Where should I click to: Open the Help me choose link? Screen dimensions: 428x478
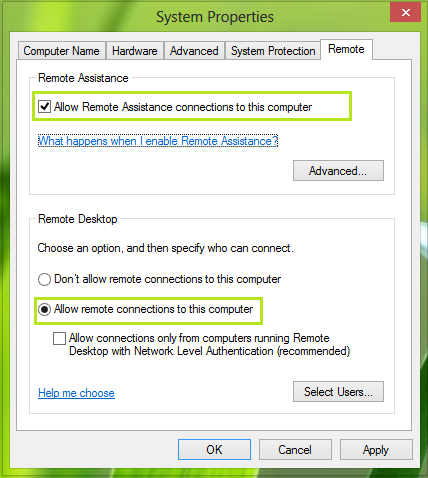pyautogui.click(x=76, y=393)
